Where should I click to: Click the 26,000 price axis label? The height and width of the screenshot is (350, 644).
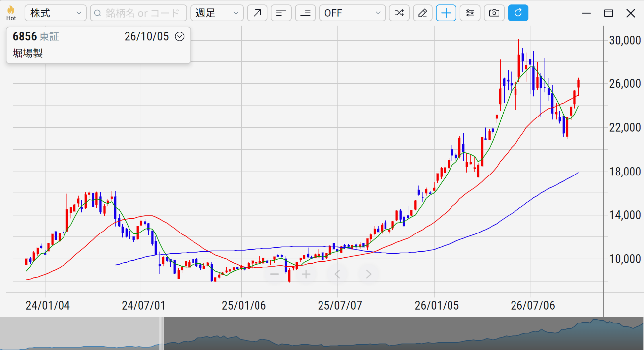coord(625,84)
